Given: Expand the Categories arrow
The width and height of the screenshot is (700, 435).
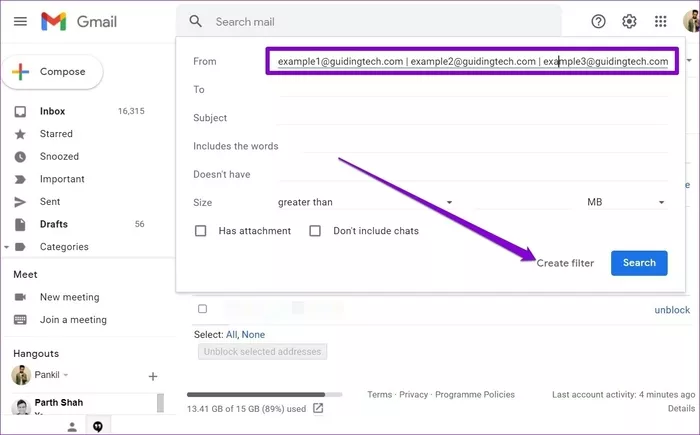Looking at the screenshot, I should pyautogui.click(x=6, y=247).
